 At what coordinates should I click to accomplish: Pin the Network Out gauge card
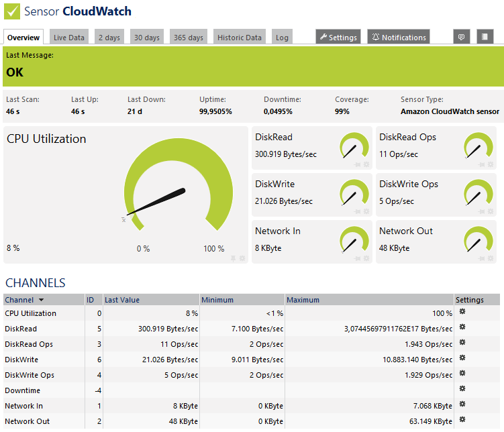481,258
